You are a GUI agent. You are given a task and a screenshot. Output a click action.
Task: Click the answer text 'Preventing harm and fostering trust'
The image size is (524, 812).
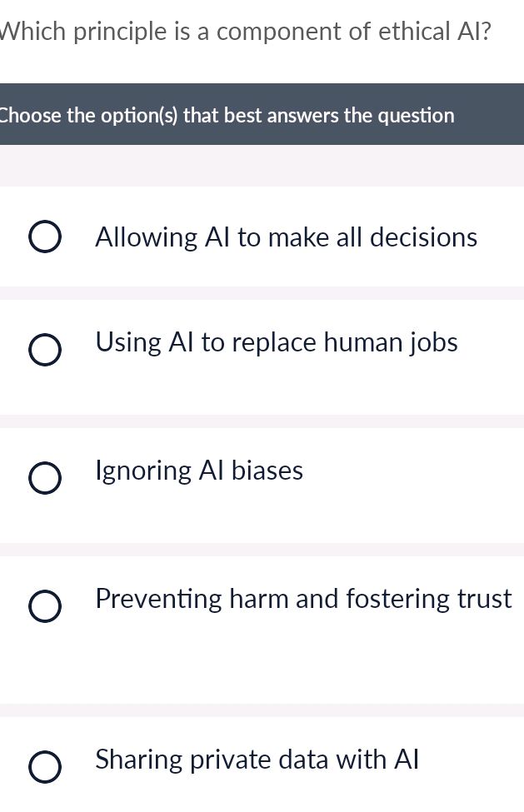tap(303, 599)
